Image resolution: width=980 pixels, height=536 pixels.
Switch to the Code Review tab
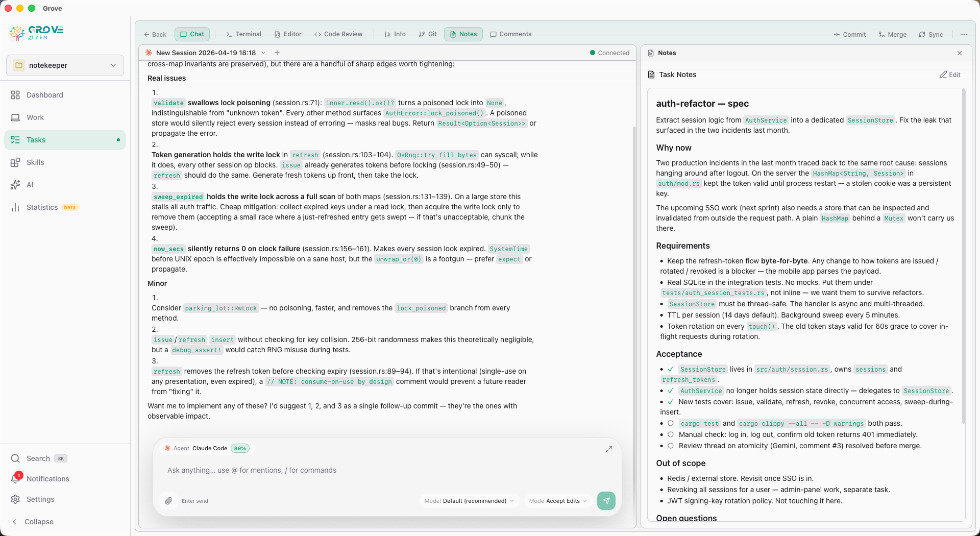pos(338,34)
